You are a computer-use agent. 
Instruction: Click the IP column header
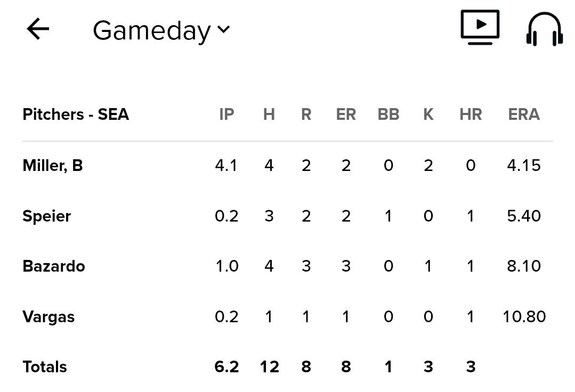(x=226, y=115)
